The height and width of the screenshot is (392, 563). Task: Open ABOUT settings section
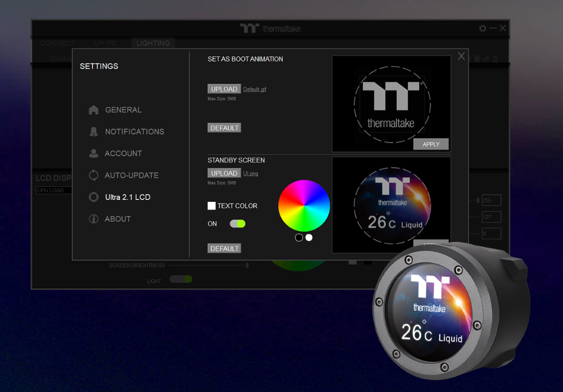118,219
